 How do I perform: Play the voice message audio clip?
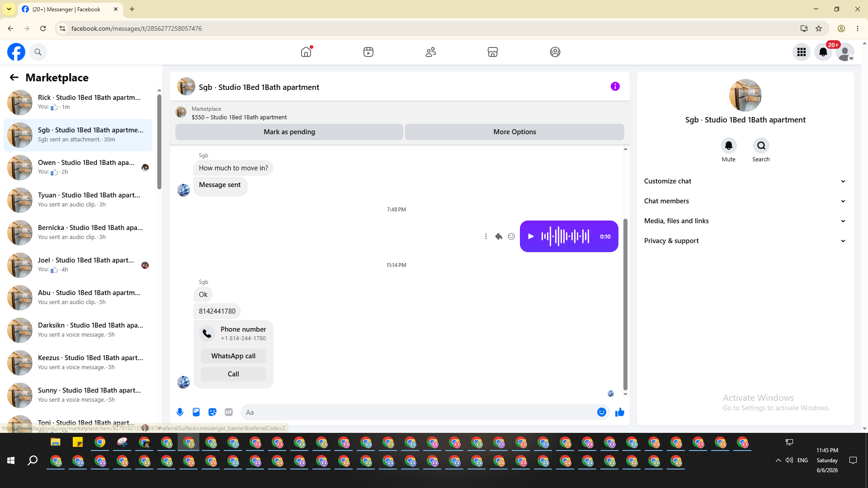pos(531,236)
